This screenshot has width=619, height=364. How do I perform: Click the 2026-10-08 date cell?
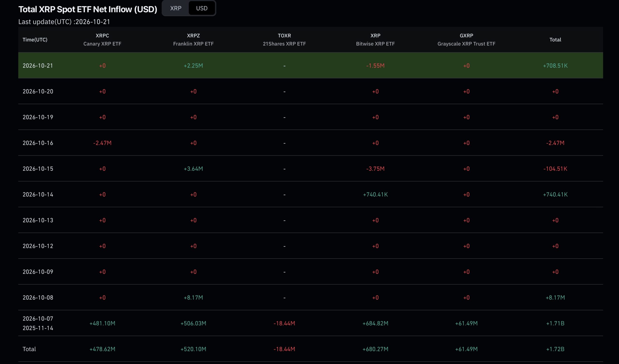point(38,298)
